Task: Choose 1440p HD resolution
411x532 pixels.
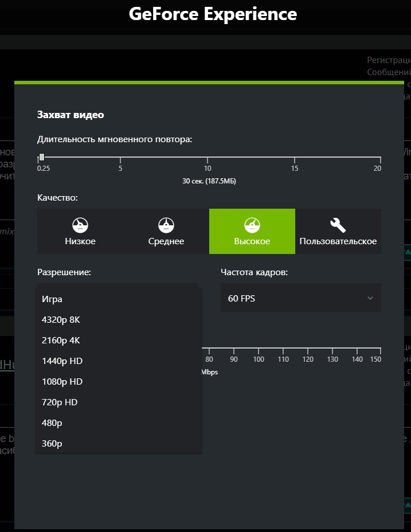Action: (119, 361)
